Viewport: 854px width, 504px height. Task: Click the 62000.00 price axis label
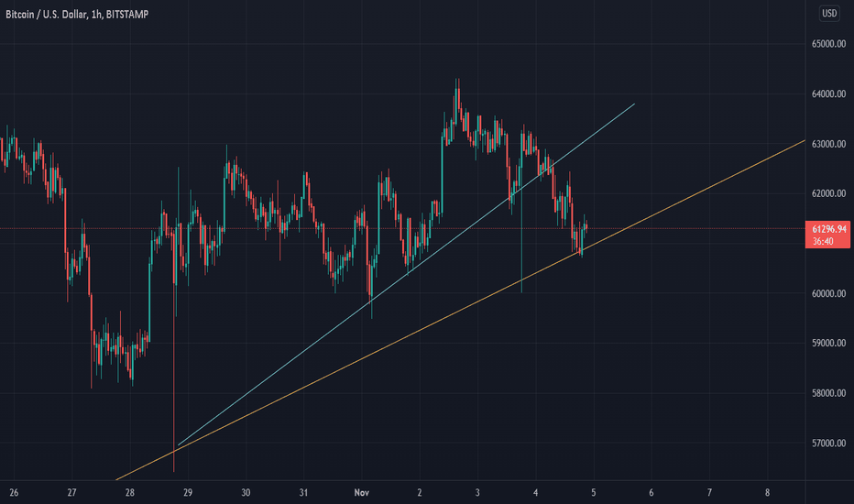[x=828, y=193]
